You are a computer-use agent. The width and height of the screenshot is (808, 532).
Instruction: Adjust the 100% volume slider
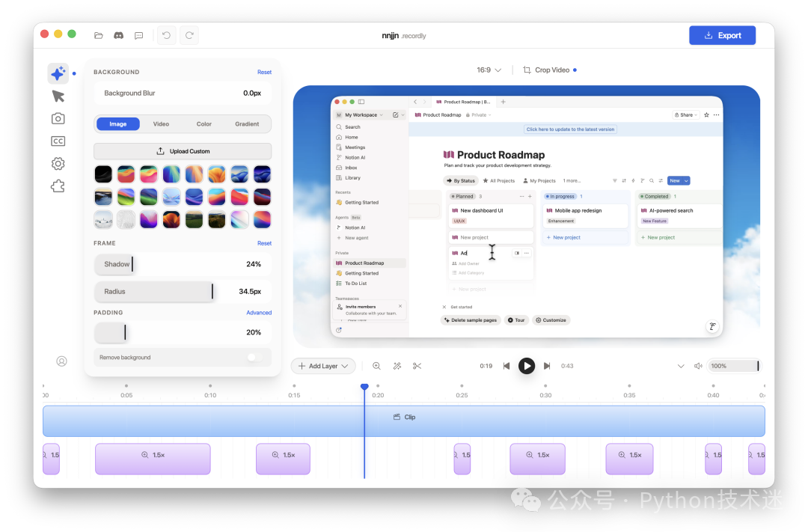tap(733, 366)
